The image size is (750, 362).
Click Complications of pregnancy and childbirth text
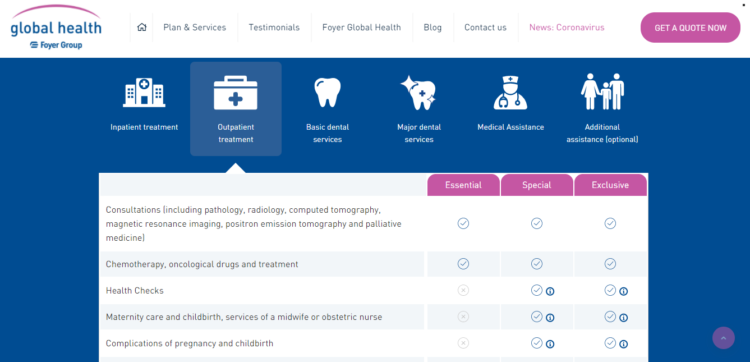coord(189,343)
